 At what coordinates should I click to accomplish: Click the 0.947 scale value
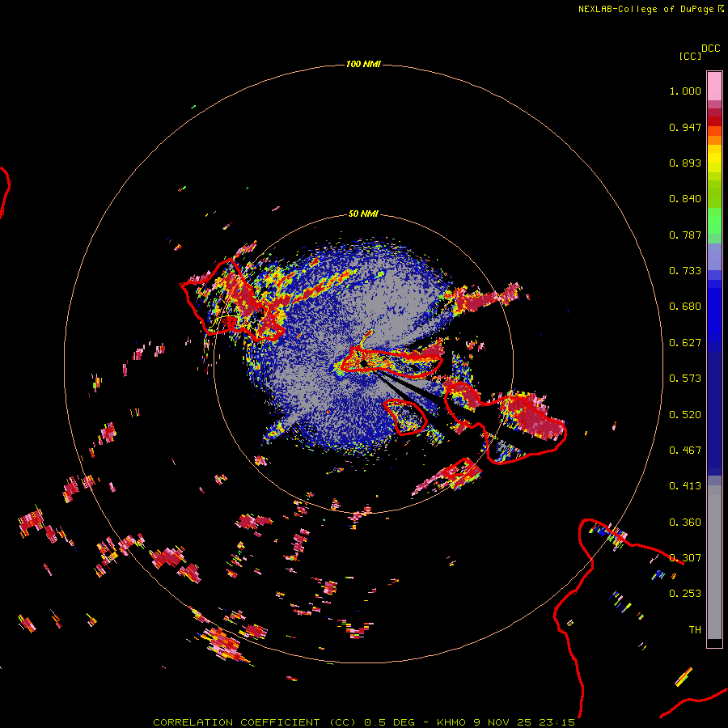(685, 127)
